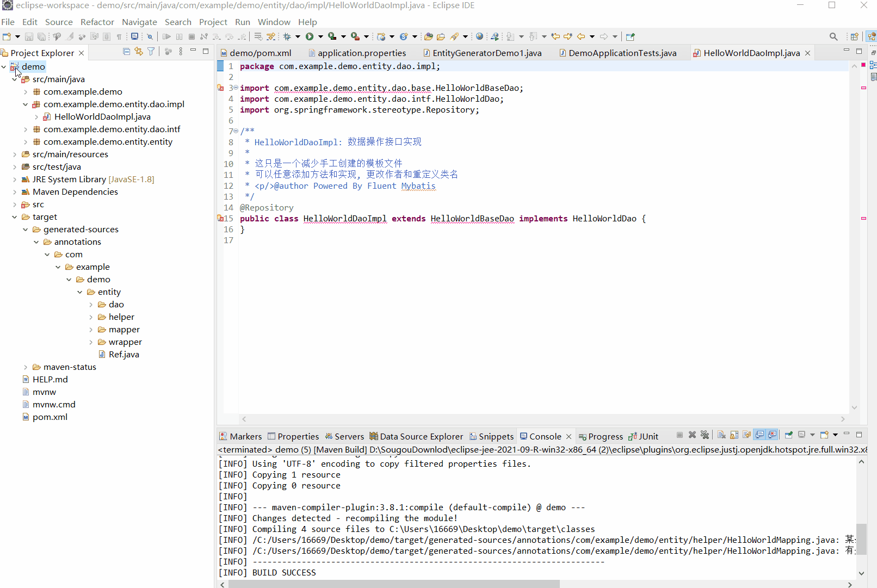Expand the maven-status folder node
This screenshot has width=877, height=588.
(x=26, y=367)
